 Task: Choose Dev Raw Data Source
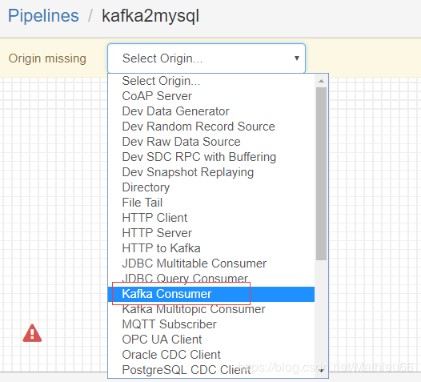tap(211, 142)
